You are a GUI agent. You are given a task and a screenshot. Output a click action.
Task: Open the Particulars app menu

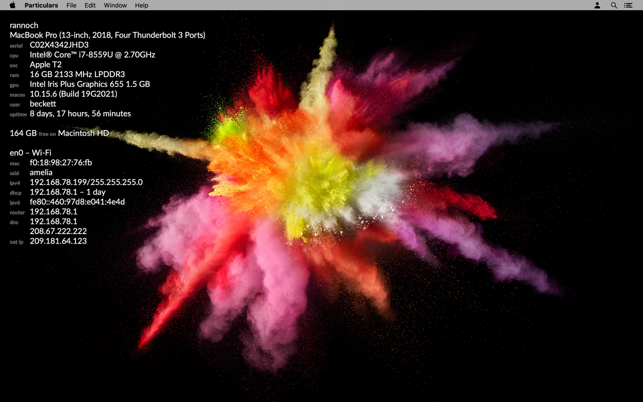pyautogui.click(x=41, y=5)
